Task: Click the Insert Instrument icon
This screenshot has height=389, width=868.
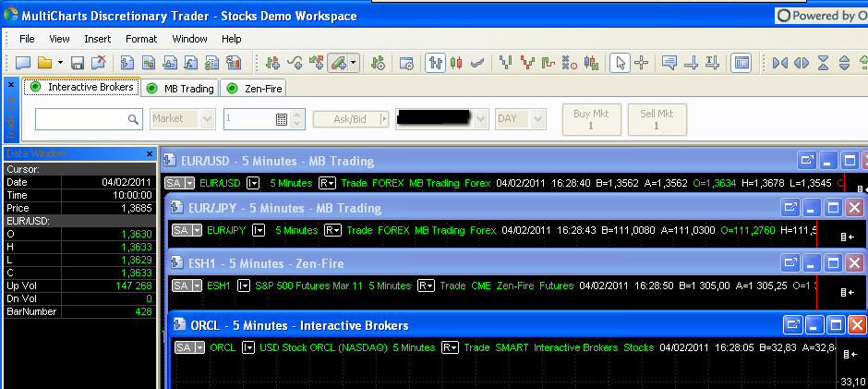Action: pos(272,63)
